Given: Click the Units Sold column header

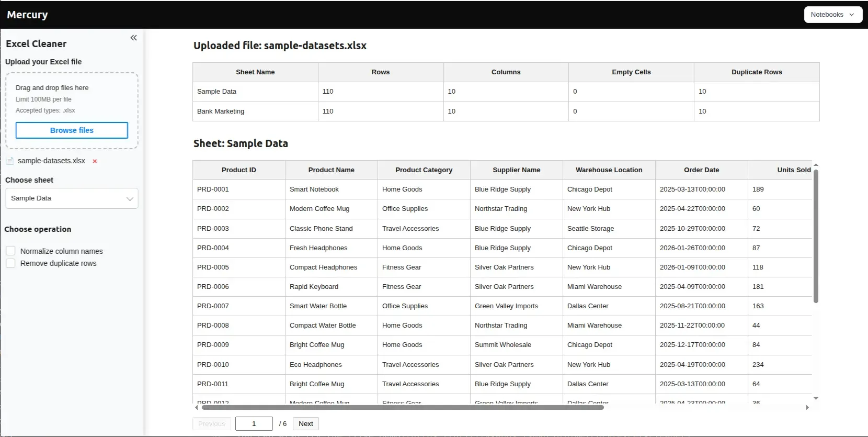Looking at the screenshot, I should coord(780,170).
